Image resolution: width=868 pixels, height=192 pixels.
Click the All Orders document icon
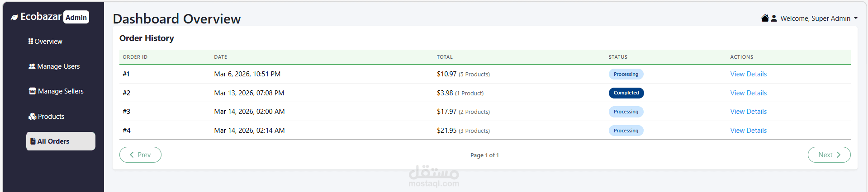[x=33, y=141]
